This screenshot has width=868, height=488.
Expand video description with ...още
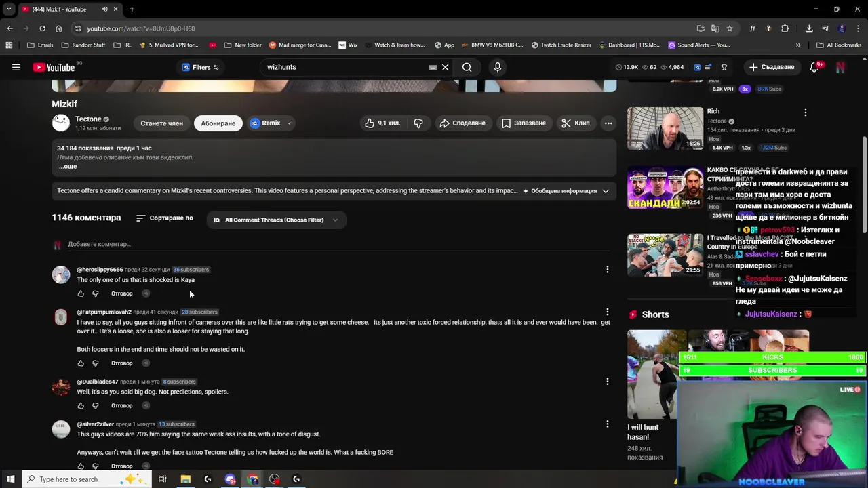click(x=67, y=166)
